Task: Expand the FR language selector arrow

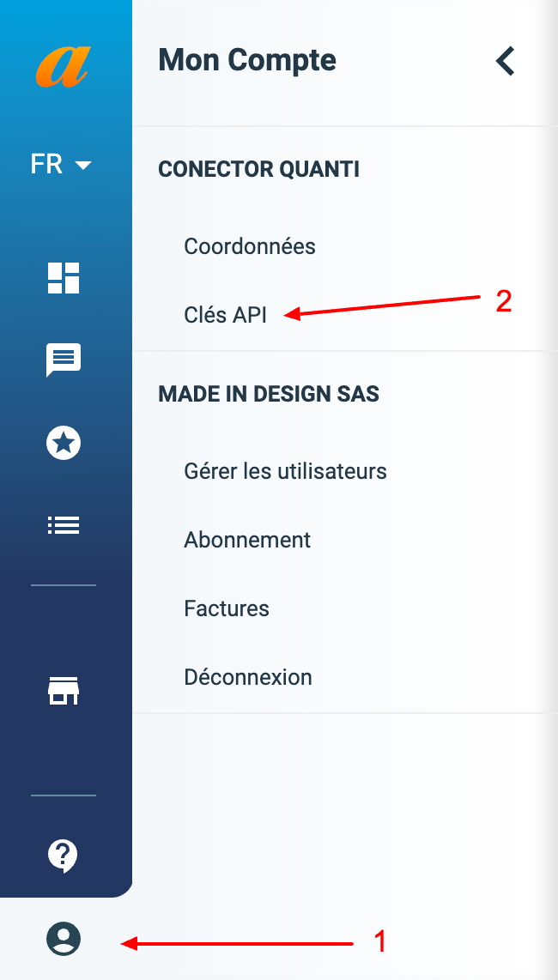Action: [x=82, y=166]
